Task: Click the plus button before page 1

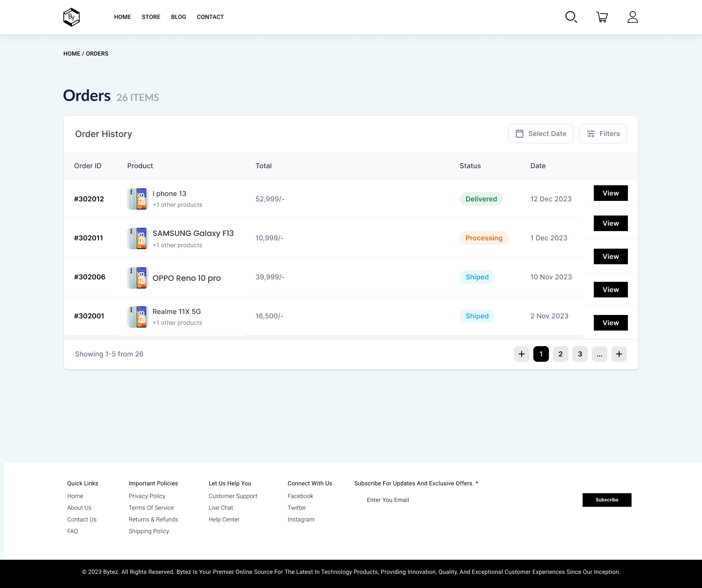Action: (x=522, y=354)
